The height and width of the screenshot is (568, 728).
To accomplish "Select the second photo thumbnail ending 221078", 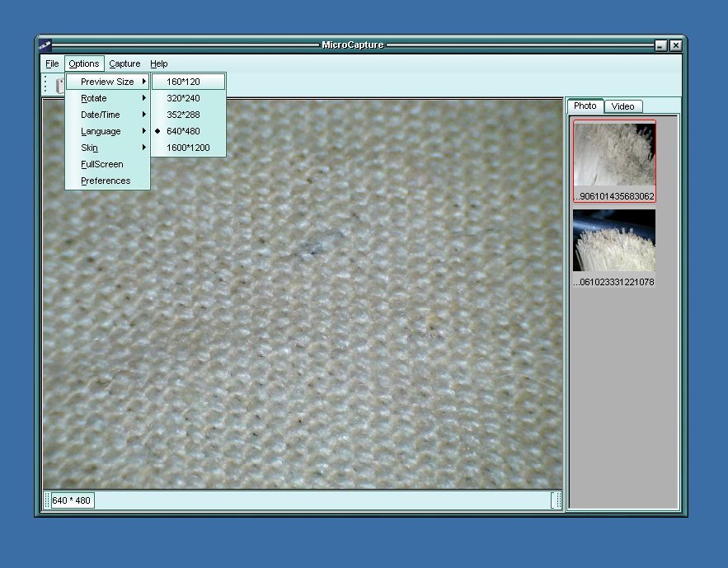I will [614, 241].
